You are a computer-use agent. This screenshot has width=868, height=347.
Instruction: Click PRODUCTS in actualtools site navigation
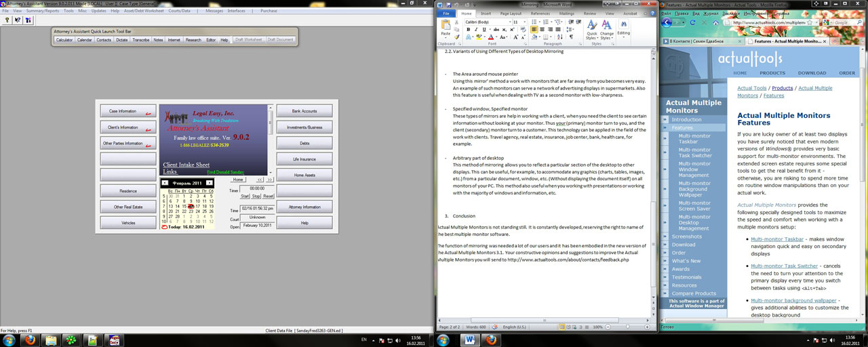click(x=772, y=73)
